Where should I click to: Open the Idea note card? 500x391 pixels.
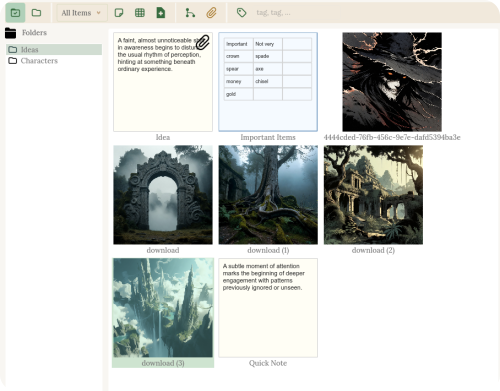point(163,82)
